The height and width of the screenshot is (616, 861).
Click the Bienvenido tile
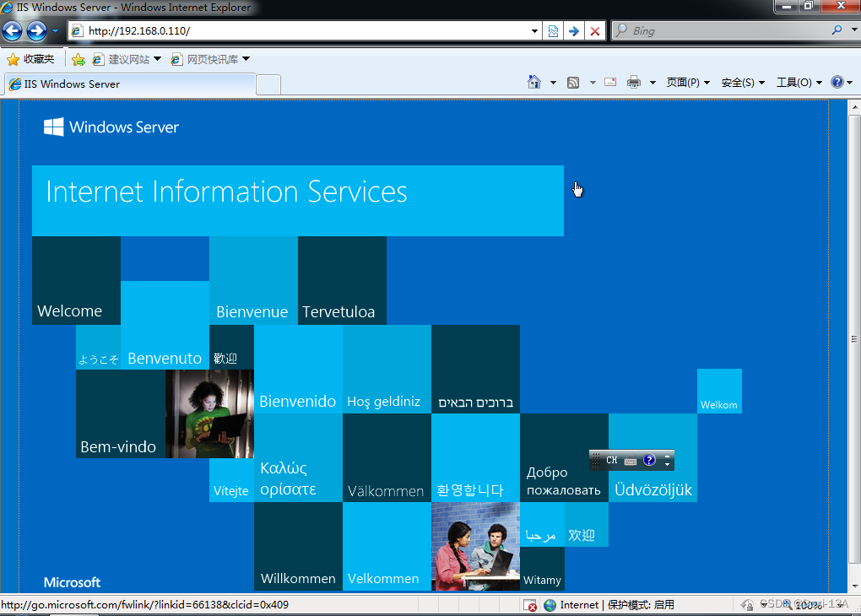tap(298, 369)
